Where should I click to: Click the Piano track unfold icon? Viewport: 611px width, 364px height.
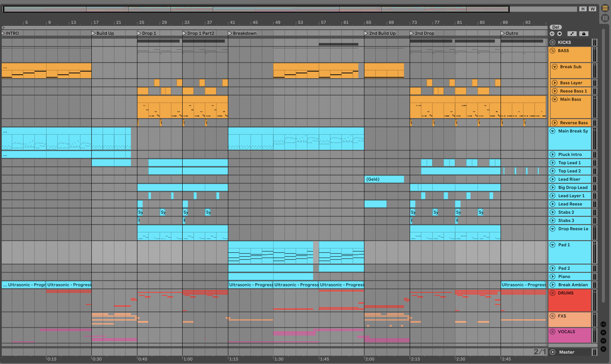point(553,276)
